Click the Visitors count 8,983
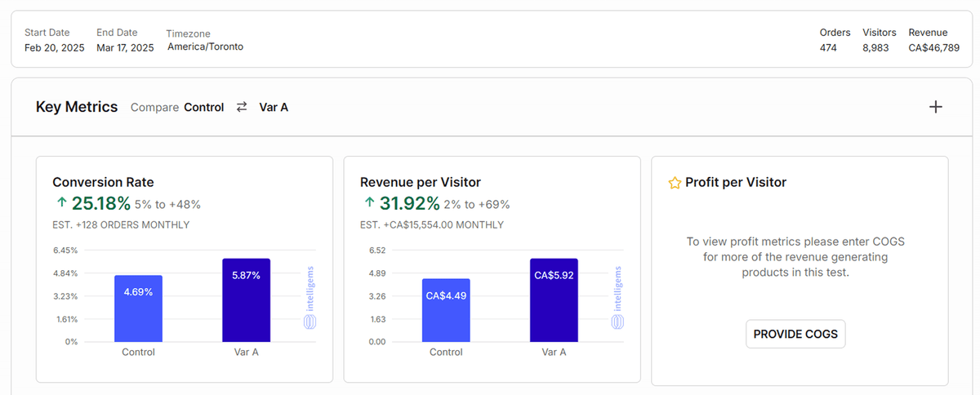The image size is (980, 395). tap(875, 48)
